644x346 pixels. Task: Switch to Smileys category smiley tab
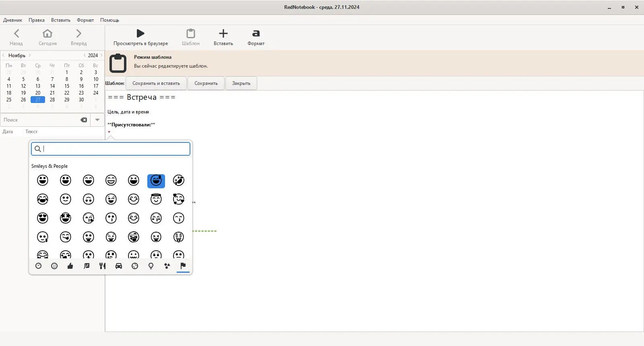(x=54, y=266)
